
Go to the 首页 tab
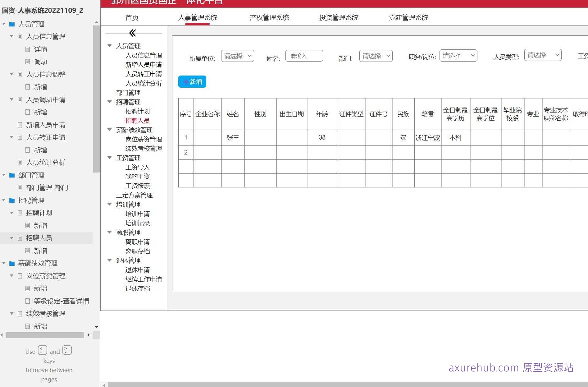132,17
